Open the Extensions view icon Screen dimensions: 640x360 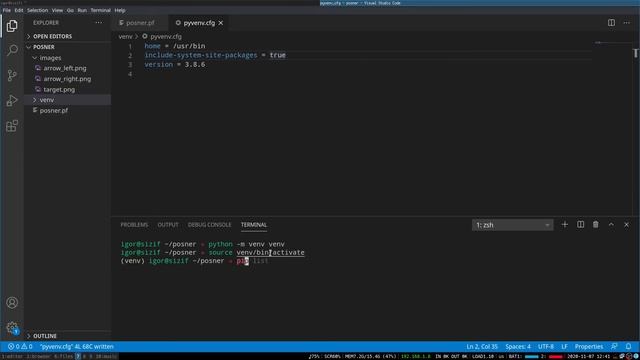pyautogui.click(x=12, y=126)
